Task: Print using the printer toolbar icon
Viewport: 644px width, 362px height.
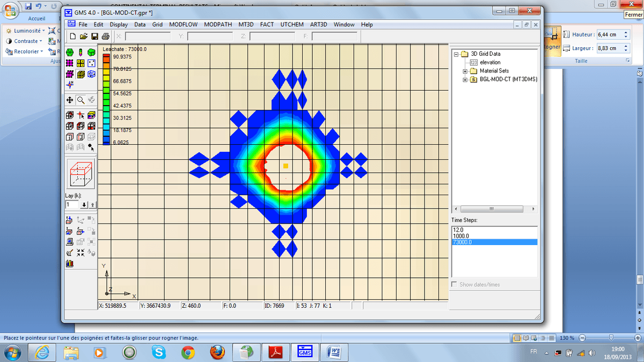Action: coord(106,36)
